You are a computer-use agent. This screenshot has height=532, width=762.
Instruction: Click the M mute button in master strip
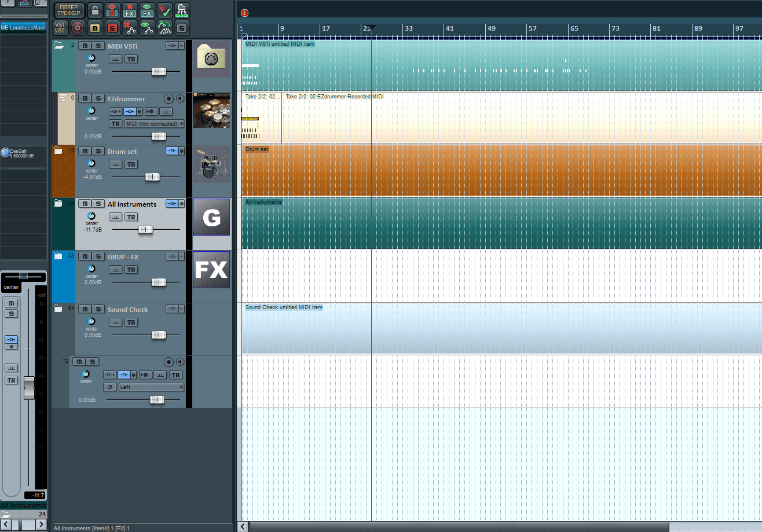(x=11, y=303)
